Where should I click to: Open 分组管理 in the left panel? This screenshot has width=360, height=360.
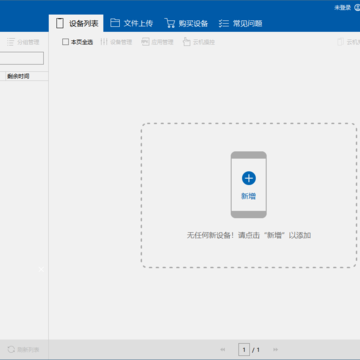(x=23, y=42)
